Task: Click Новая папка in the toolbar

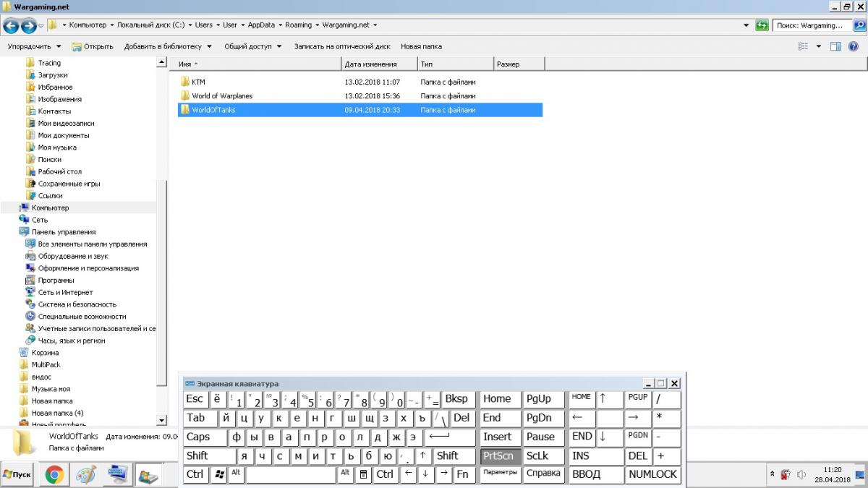Action: point(421,46)
